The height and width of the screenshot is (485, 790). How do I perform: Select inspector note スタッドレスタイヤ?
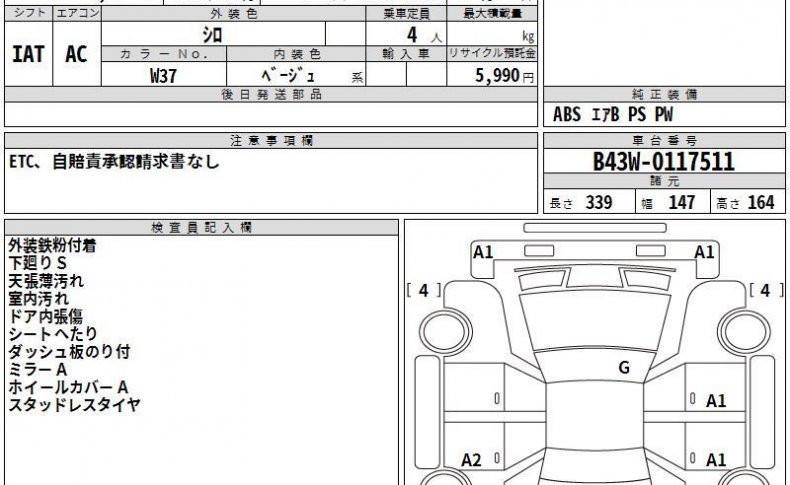pyautogui.click(x=74, y=405)
